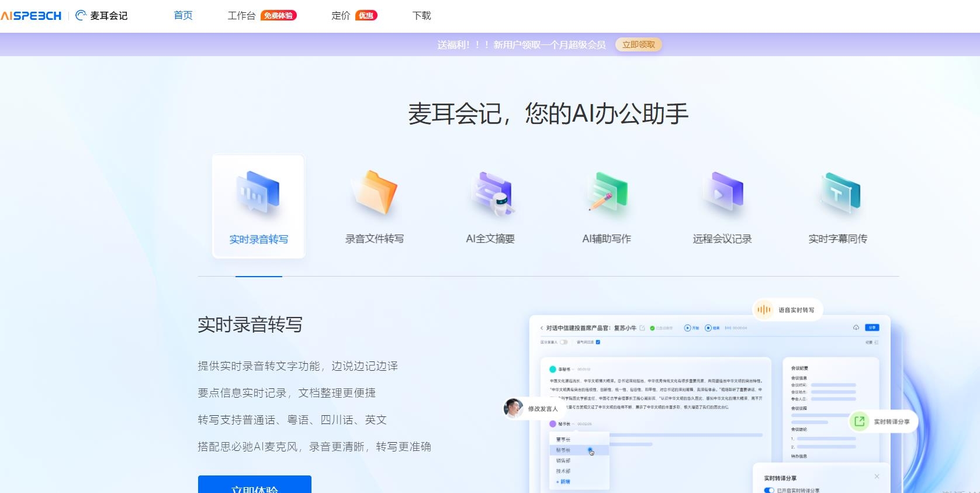Switch to AI辅助写作 tab label
This screenshot has width=980, height=493.
pyautogui.click(x=607, y=239)
